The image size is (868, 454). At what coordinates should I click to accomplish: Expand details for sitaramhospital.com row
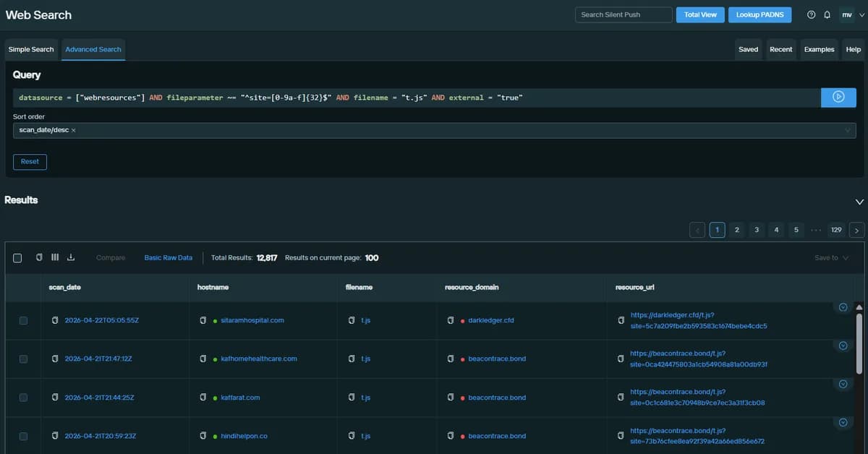tap(843, 307)
